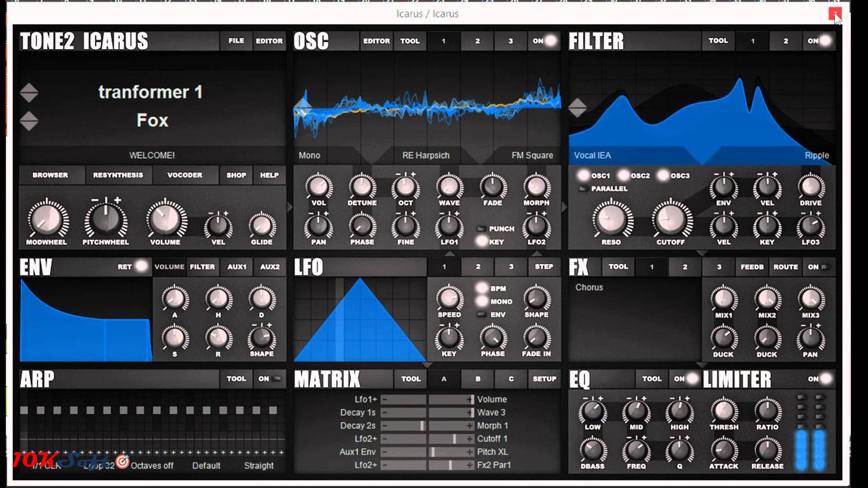Screen dimensions: 868x488
Task: Toggle OSC1 routing to the filter
Action: pyautogui.click(x=583, y=175)
